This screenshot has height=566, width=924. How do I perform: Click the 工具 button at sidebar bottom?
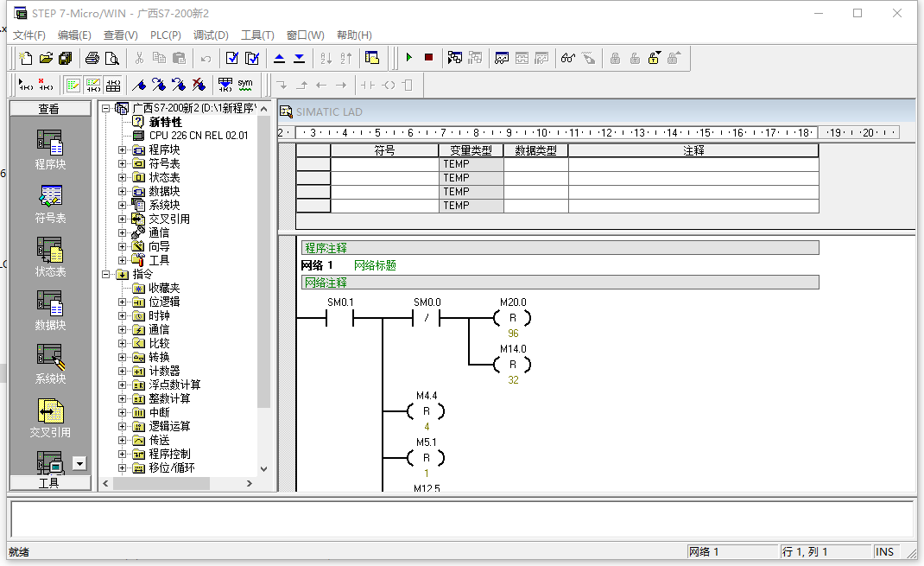pos(50,483)
